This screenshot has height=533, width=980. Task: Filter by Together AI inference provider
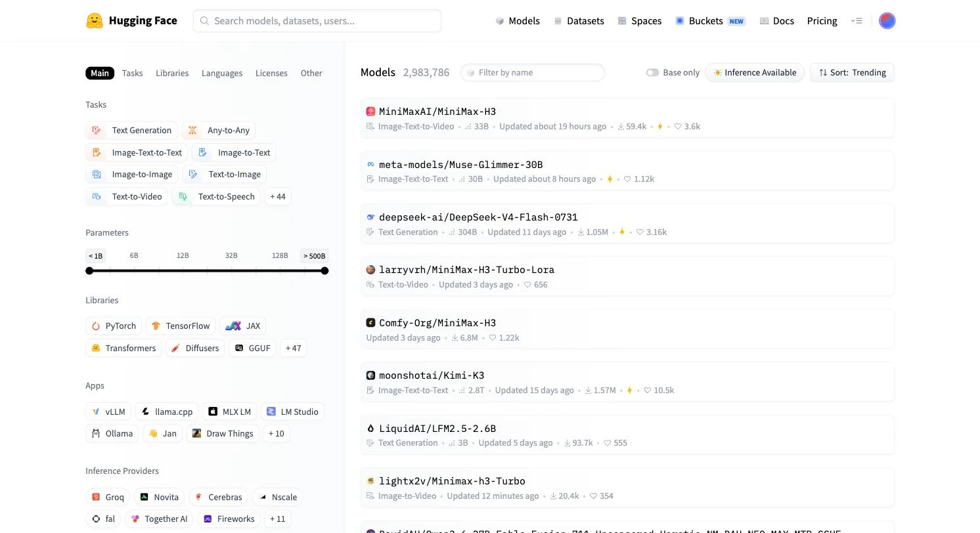pos(159,519)
